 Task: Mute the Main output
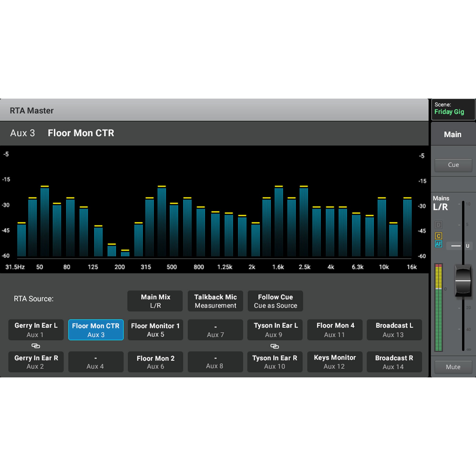[x=453, y=367]
